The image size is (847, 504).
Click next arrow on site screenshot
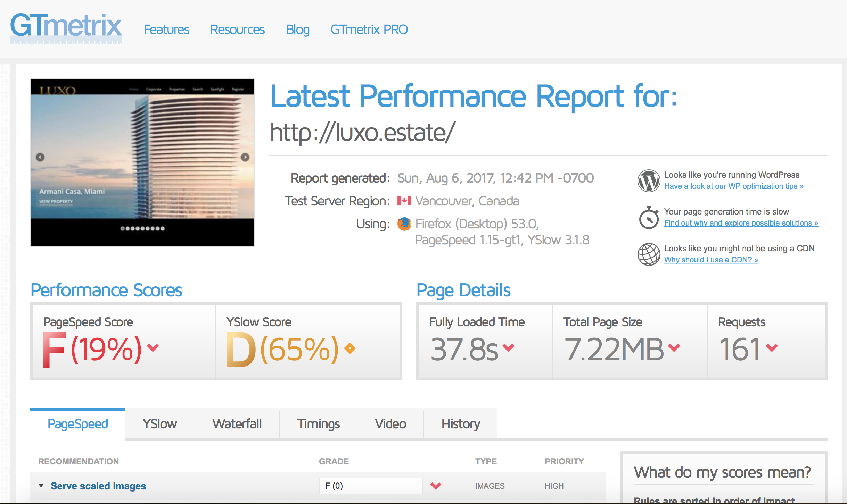pos(245,157)
